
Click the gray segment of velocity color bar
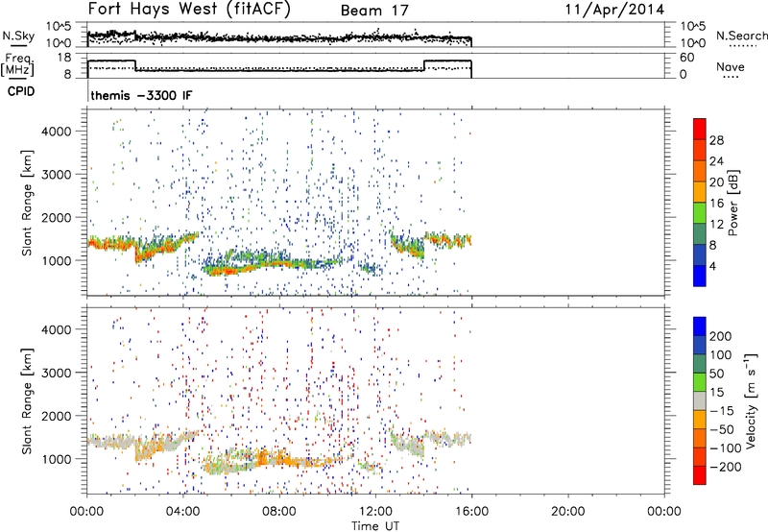coord(700,400)
